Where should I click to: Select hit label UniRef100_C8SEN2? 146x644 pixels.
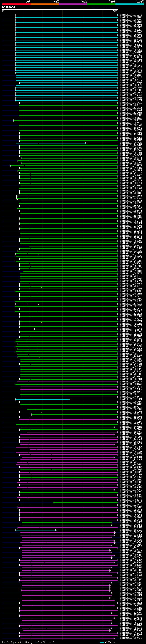tap(131, 140)
